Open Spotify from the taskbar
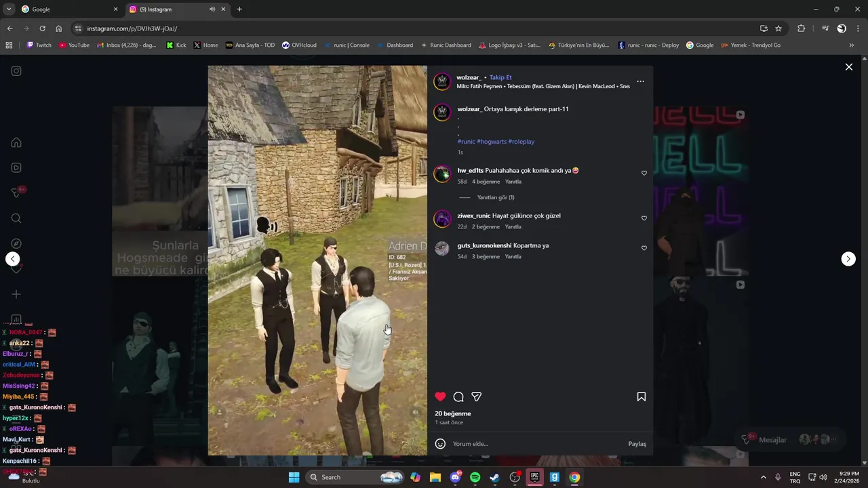868x488 pixels. click(x=475, y=477)
